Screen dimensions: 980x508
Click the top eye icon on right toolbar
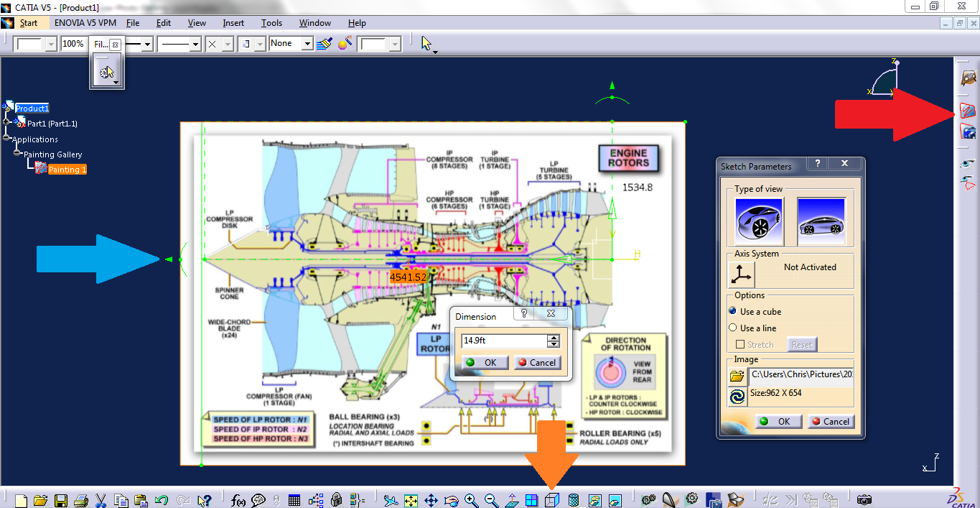pos(969,165)
